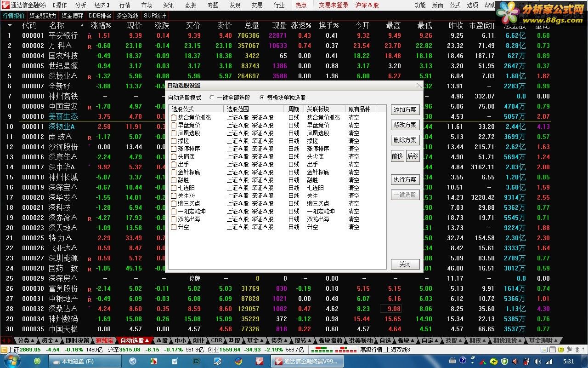Click 添加方案 button
Image resolution: width=588 pixels, height=368 pixels.
coord(405,109)
